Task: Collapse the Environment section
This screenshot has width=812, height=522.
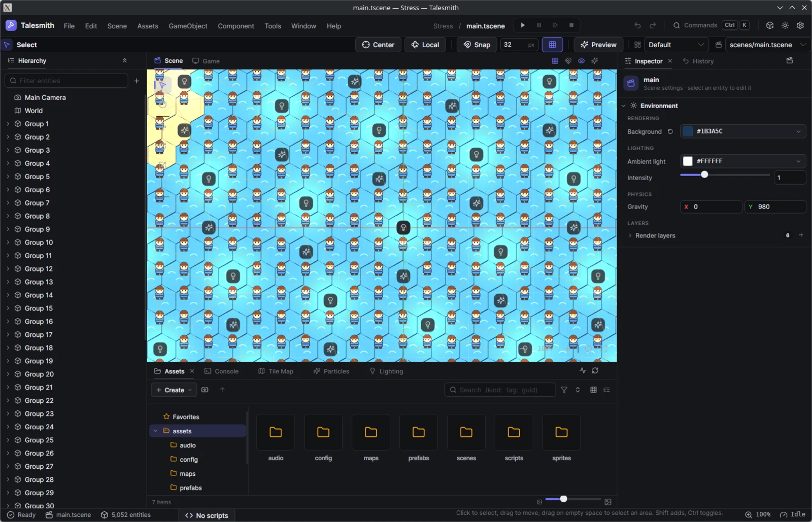Action: coord(624,106)
